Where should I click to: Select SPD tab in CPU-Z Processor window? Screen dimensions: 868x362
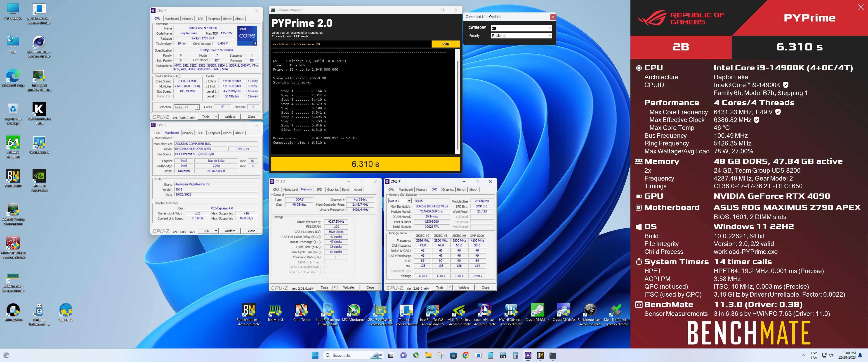click(200, 19)
